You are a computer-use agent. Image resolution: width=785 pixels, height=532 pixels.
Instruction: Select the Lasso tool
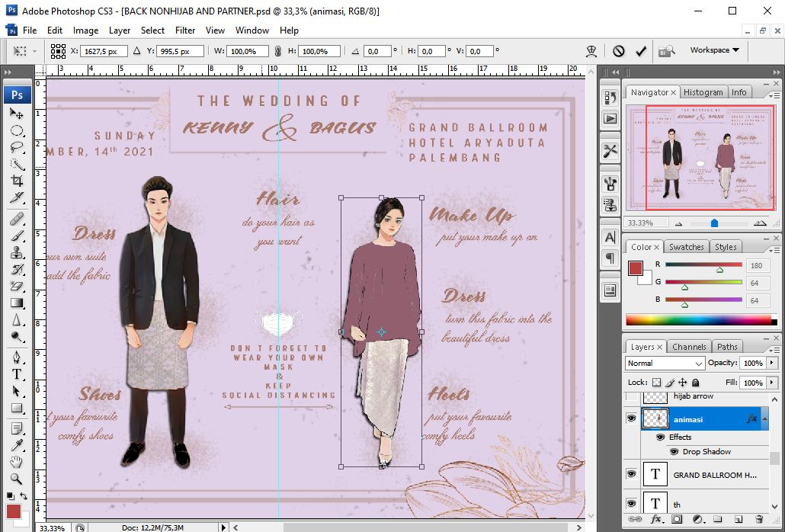click(17, 147)
